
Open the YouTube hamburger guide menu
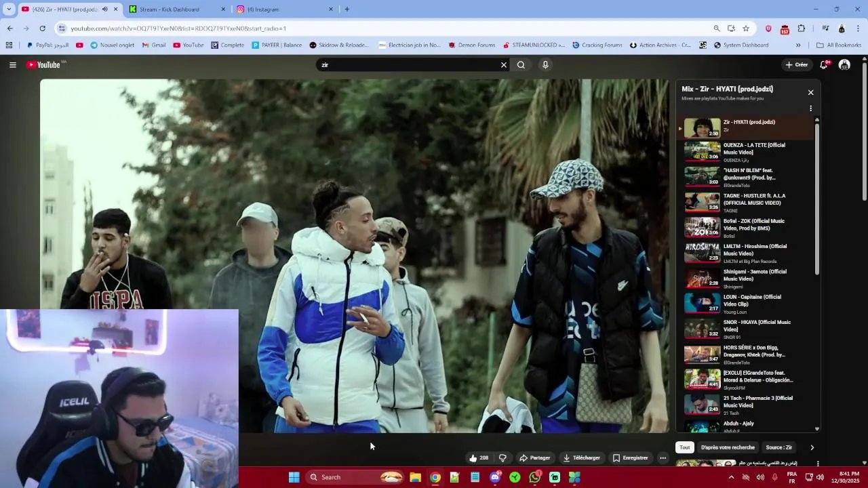coord(12,65)
